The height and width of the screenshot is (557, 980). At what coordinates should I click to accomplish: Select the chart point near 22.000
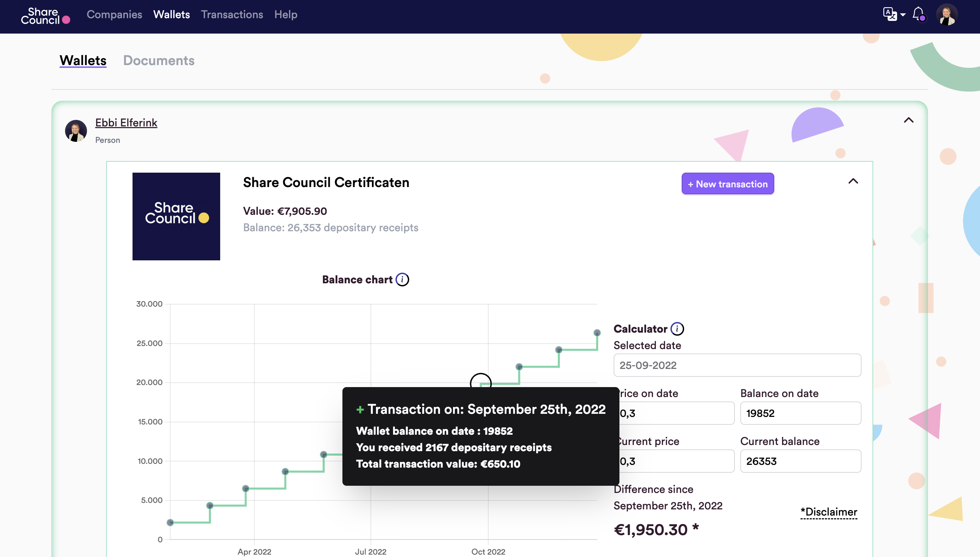point(519,367)
